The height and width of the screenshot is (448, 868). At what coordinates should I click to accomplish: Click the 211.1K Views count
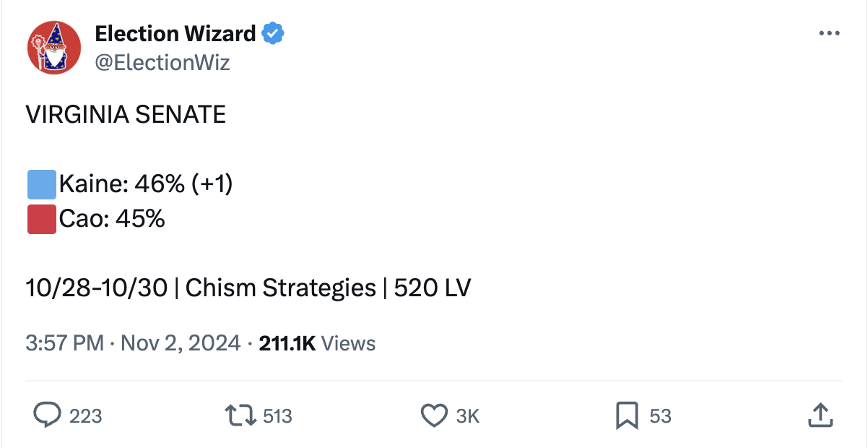317,343
